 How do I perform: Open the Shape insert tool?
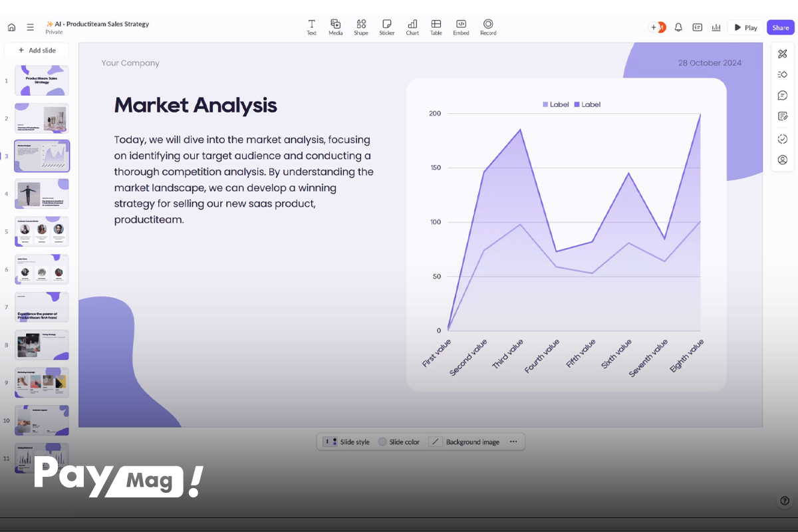(x=361, y=27)
